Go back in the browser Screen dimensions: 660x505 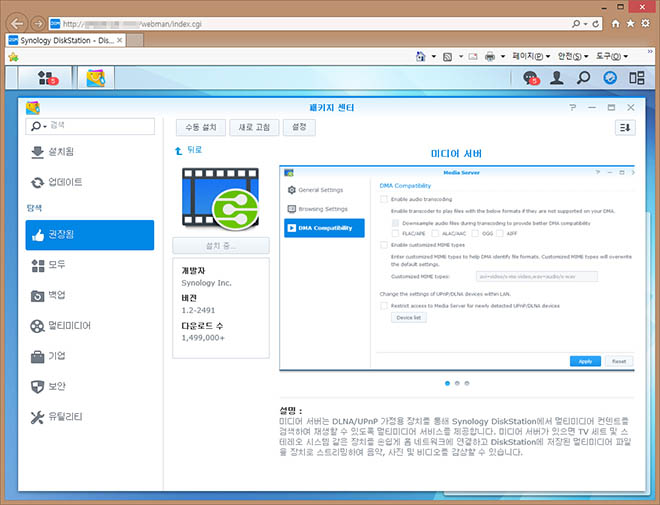[x=17, y=24]
